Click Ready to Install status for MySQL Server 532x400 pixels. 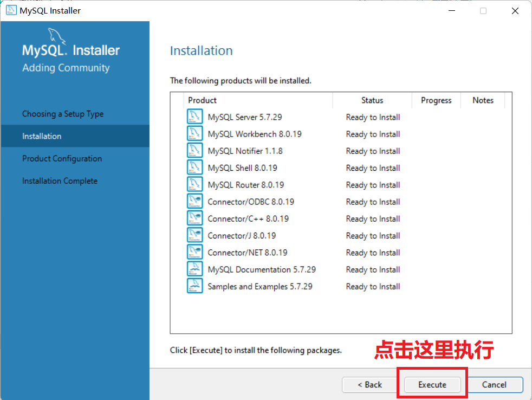[373, 117]
